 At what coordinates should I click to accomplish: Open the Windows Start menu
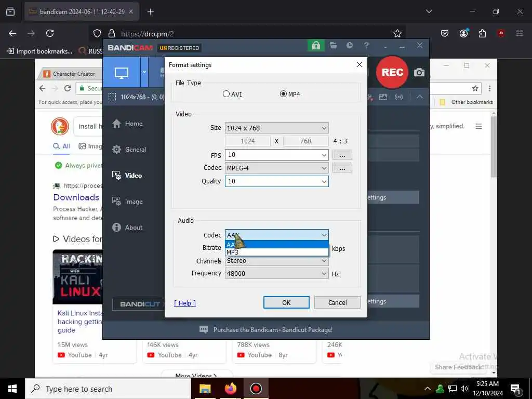pos(12,389)
